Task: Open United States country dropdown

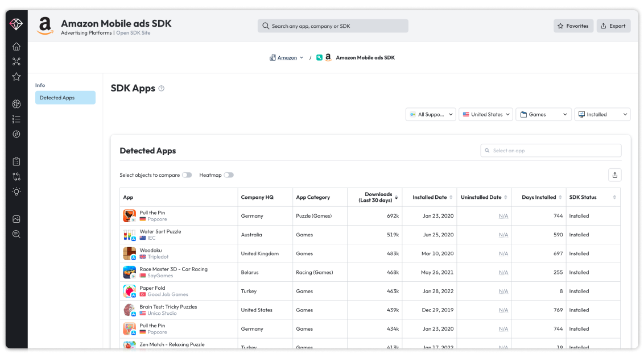Action: (x=486, y=114)
